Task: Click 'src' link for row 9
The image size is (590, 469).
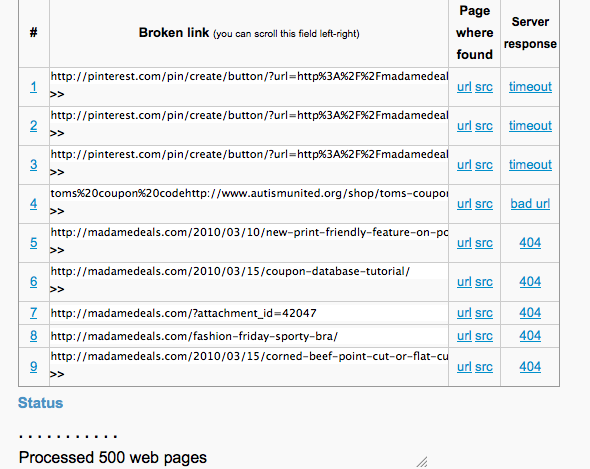Action: [484, 367]
